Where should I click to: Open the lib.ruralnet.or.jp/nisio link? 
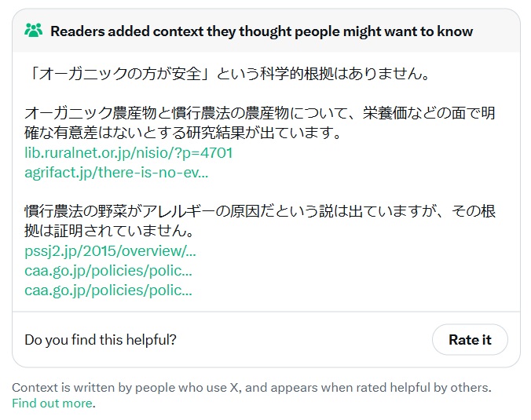pos(128,153)
